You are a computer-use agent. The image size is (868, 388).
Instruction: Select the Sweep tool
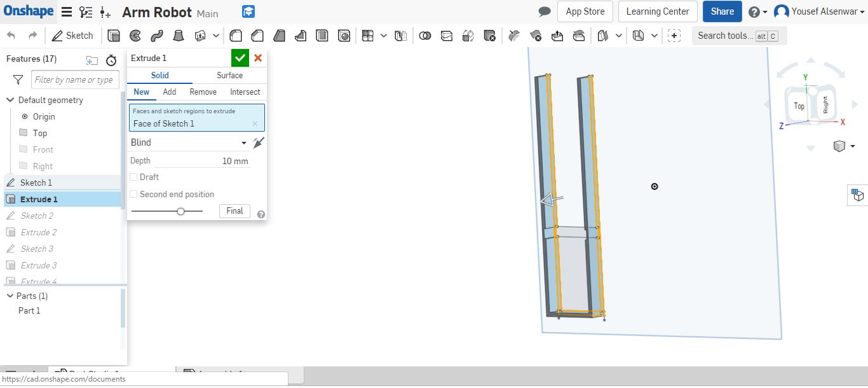[x=157, y=36]
